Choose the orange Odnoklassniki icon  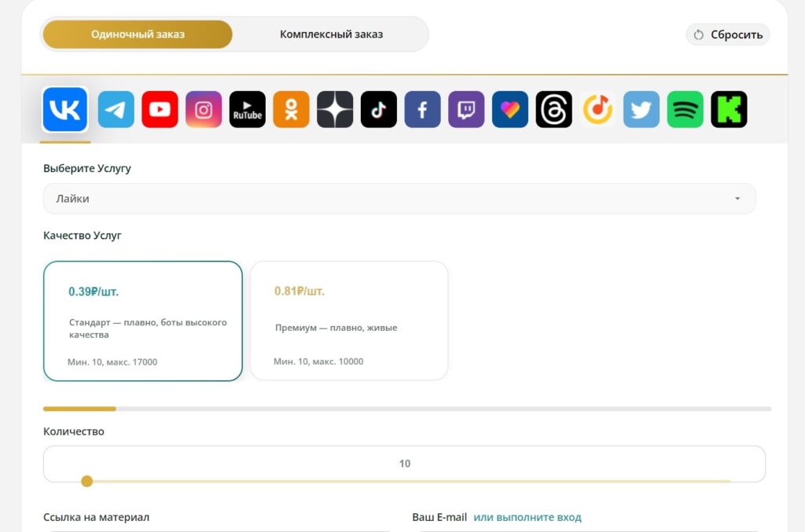click(x=291, y=109)
